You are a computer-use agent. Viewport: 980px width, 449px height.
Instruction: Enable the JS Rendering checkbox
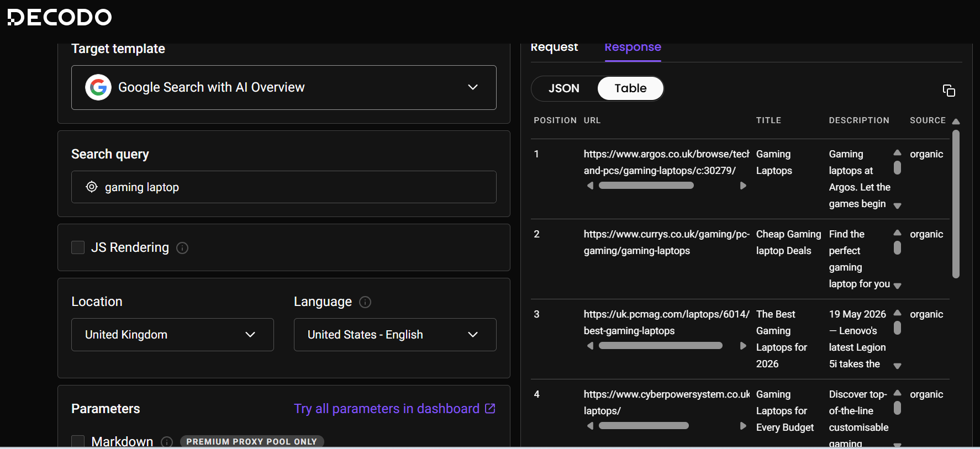pos(78,247)
